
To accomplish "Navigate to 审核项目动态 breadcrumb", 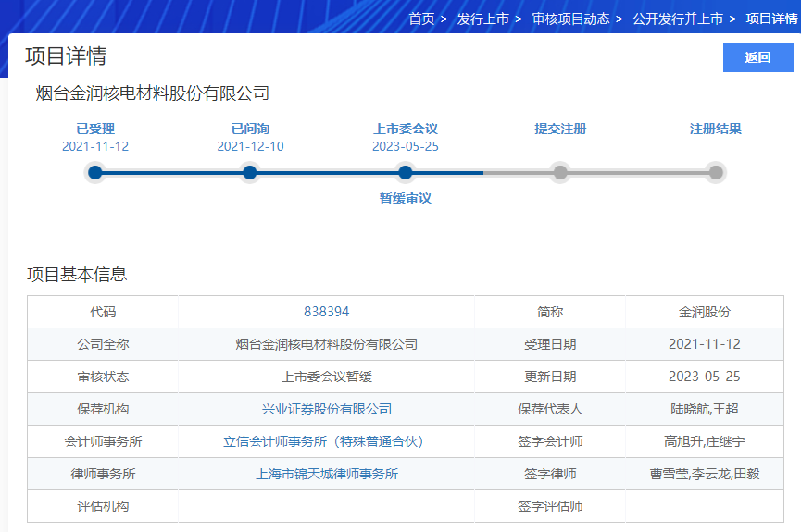I will (570, 19).
